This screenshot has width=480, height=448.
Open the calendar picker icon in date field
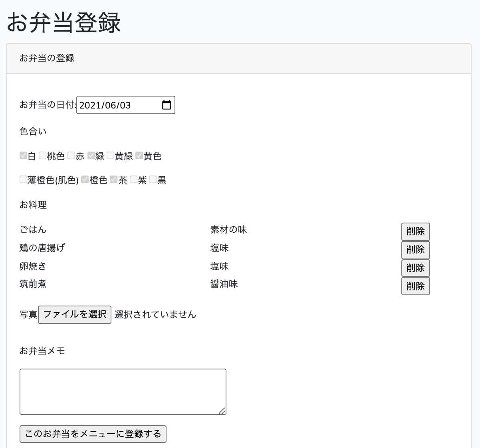click(167, 105)
